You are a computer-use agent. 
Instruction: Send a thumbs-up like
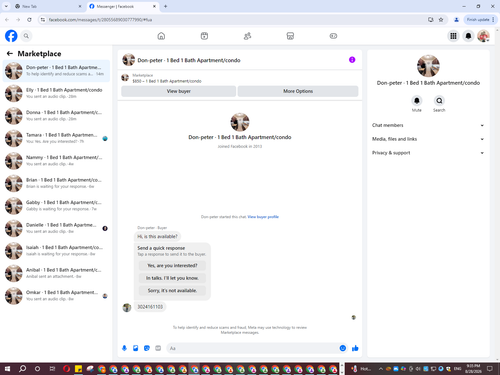(355, 348)
